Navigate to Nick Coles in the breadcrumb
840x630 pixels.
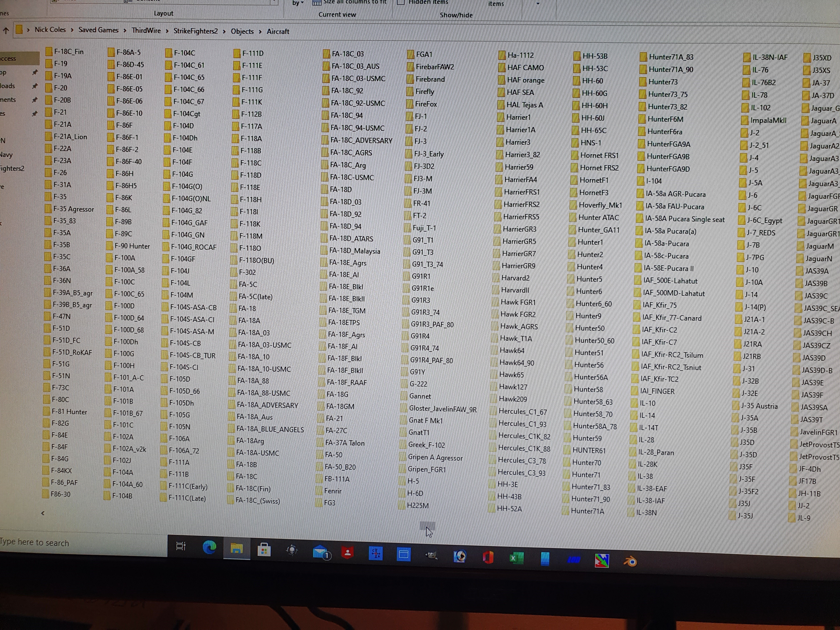pyautogui.click(x=50, y=30)
